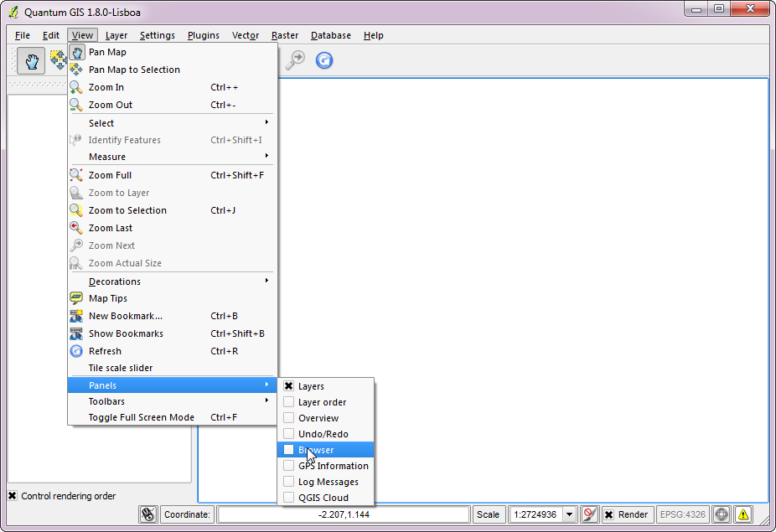Click the Zoom Last icon
Image resolution: width=776 pixels, height=532 pixels.
click(x=76, y=228)
